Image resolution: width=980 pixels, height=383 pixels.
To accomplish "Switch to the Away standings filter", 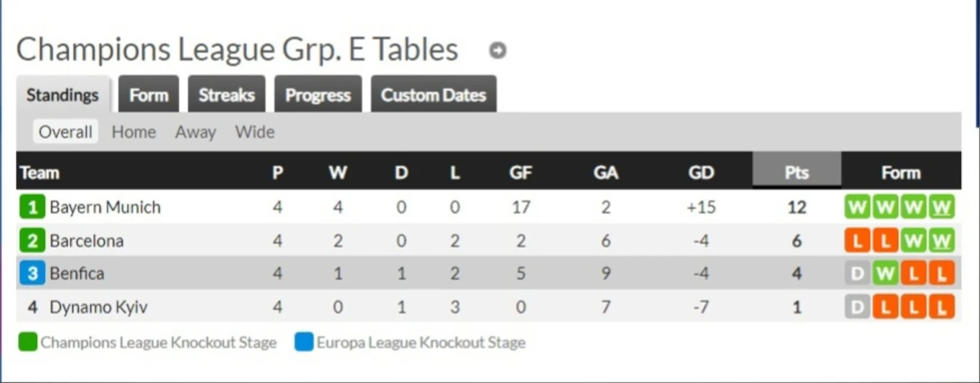I will point(195,132).
